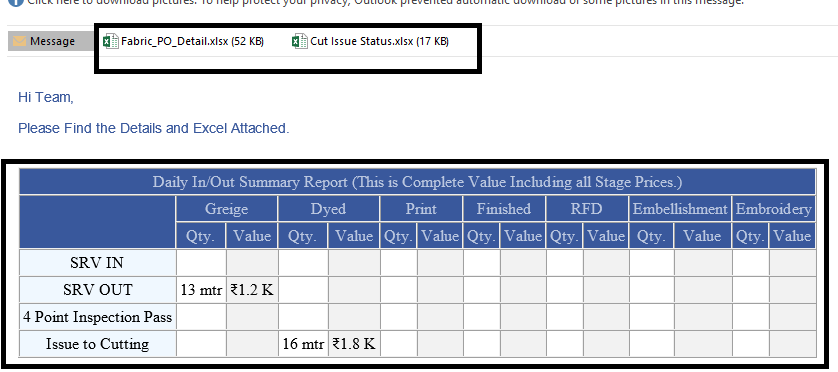Click the Excel icon of Cut Issue Status.xlsx
The height and width of the screenshot is (372, 838).
299,41
